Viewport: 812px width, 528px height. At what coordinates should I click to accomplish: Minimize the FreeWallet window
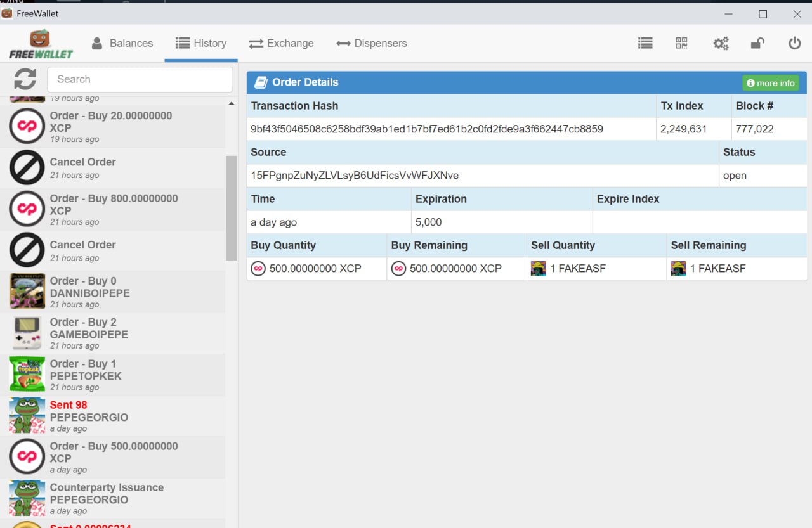click(x=728, y=13)
